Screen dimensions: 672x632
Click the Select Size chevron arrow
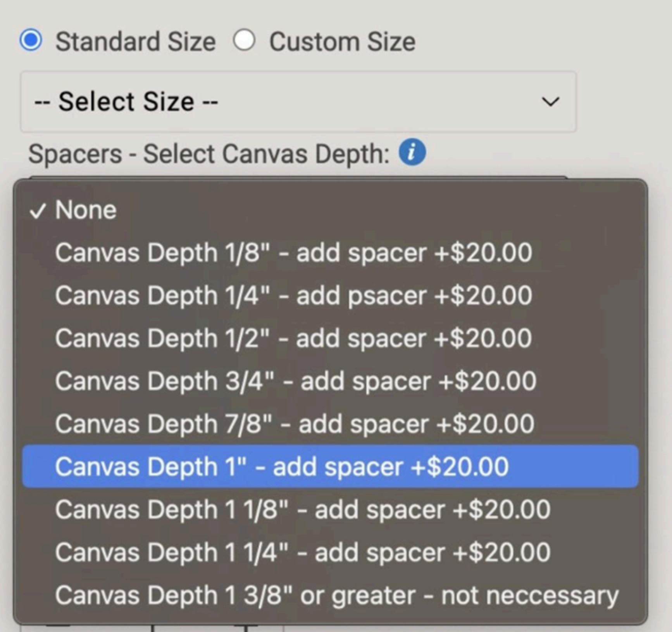click(x=550, y=102)
